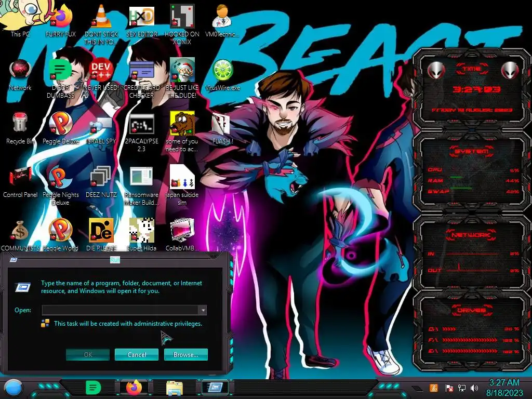This screenshot has height=399, width=532.
Task: Open the 2PACALYPSE 2.3 console shortcut
Action: pos(141,132)
